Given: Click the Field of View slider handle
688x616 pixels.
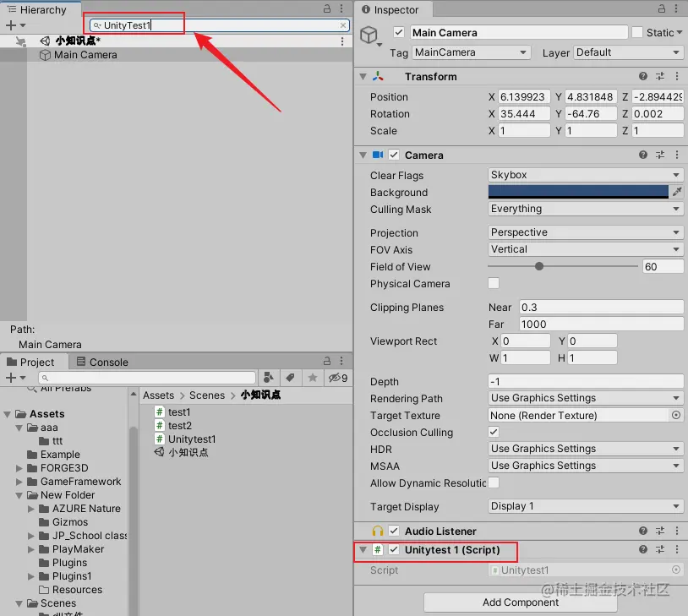Looking at the screenshot, I should click(538, 266).
